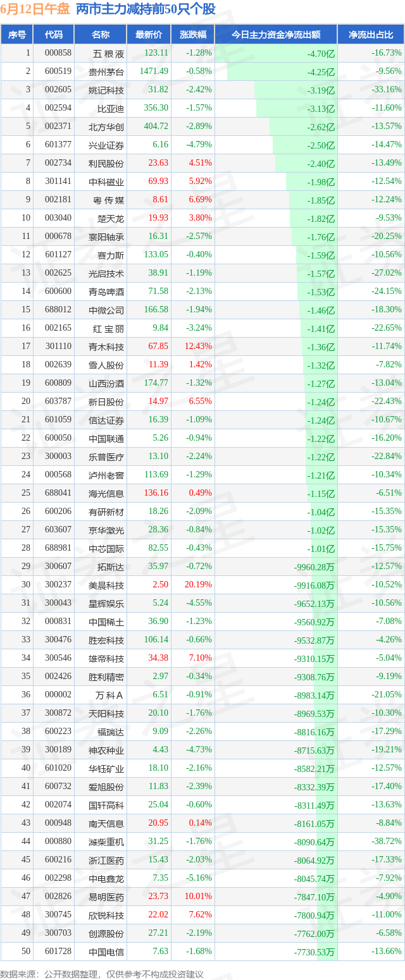Click stock code 002181

58,200
